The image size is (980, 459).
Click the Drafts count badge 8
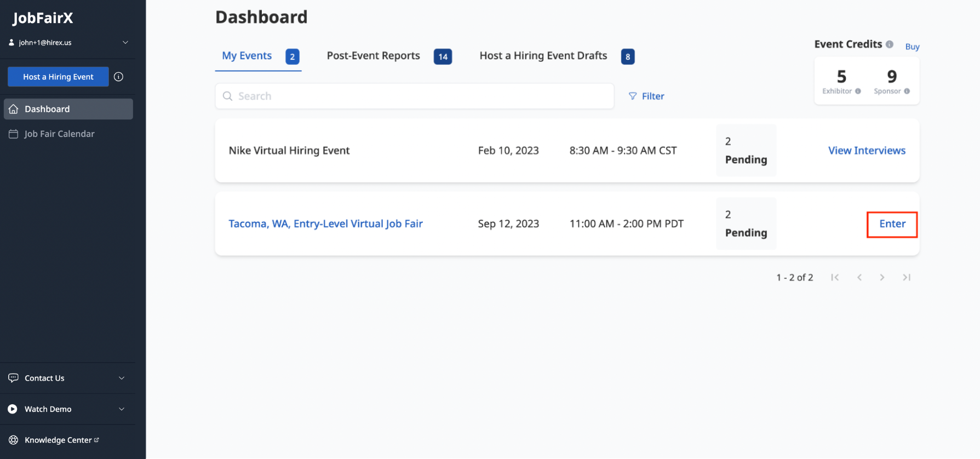(628, 56)
